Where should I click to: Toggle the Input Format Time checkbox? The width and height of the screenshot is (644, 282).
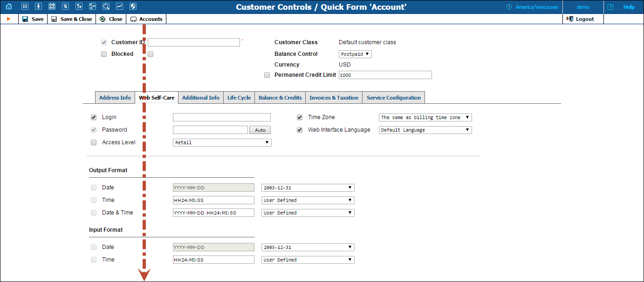pos(94,260)
